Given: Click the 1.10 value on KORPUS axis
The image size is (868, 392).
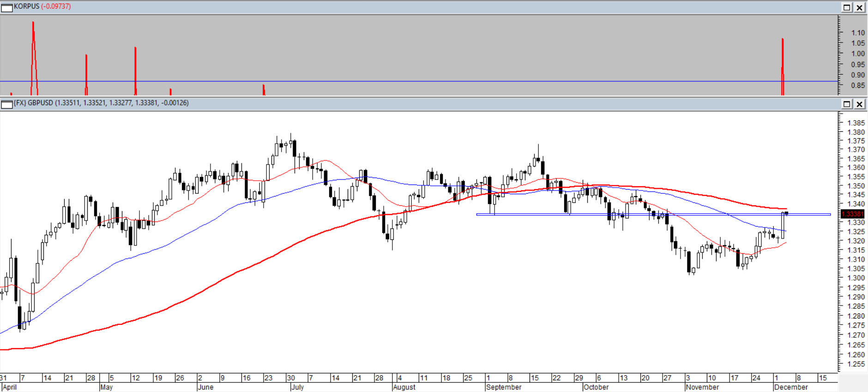Looking at the screenshot, I should click(x=858, y=33).
